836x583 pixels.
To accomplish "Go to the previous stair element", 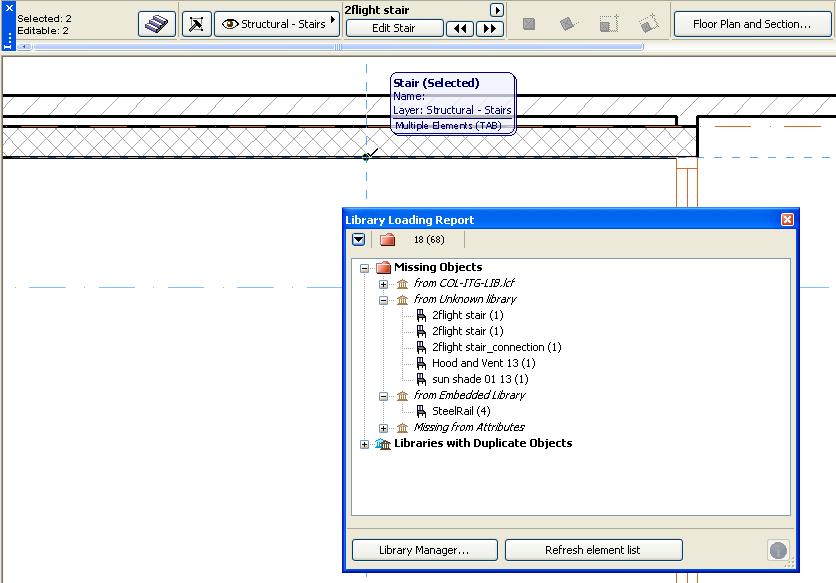I will click(460, 28).
